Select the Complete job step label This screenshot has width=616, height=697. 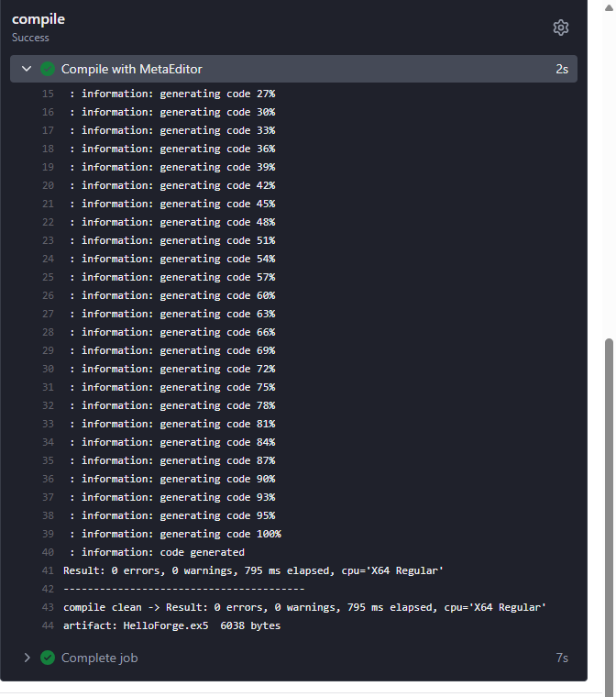pos(100,658)
